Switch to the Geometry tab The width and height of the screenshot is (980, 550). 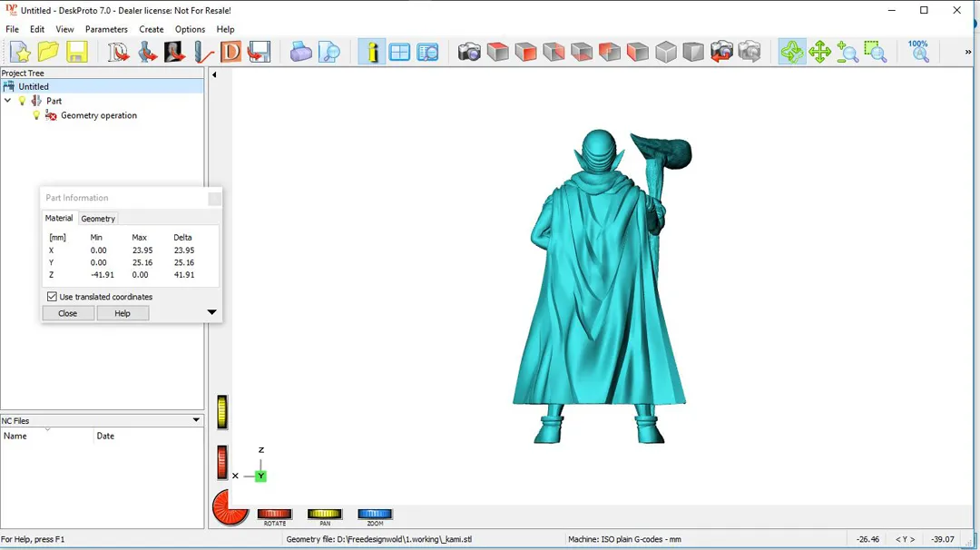[98, 219]
